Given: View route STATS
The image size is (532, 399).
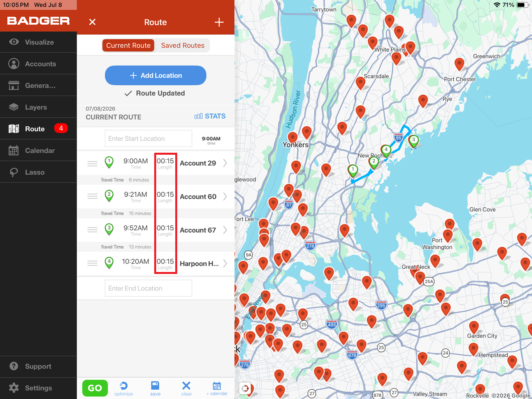Looking at the screenshot, I should tap(210, 116).
